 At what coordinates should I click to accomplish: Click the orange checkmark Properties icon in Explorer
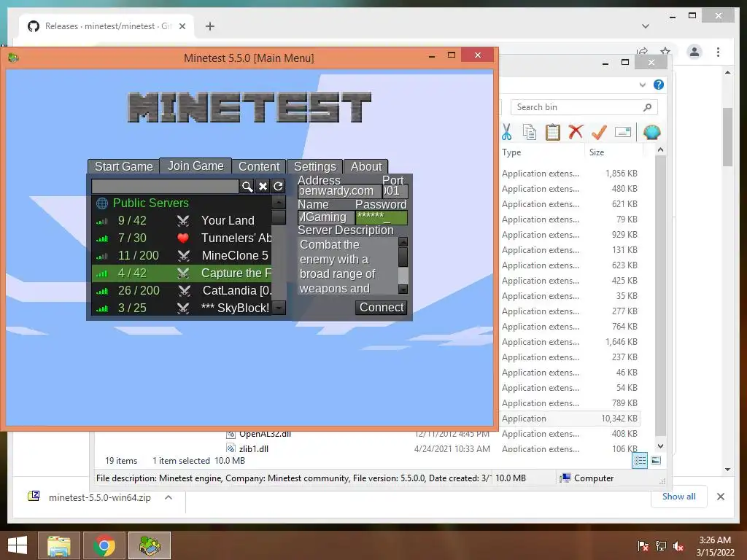pos(599,132)
